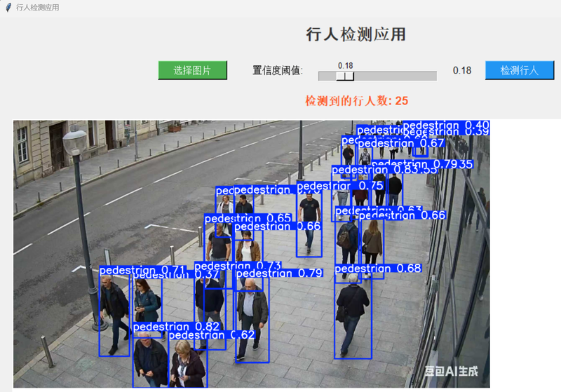The image size is (561, 392).
Task: Click the green 选择图片 button
Action: click(x=192, y=70)
